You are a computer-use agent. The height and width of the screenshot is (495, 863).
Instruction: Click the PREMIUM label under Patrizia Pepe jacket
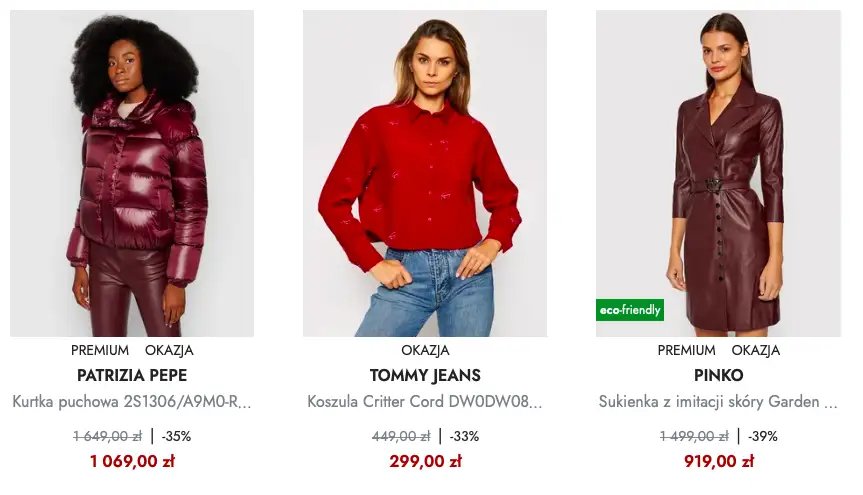click(x=100, y=351)
